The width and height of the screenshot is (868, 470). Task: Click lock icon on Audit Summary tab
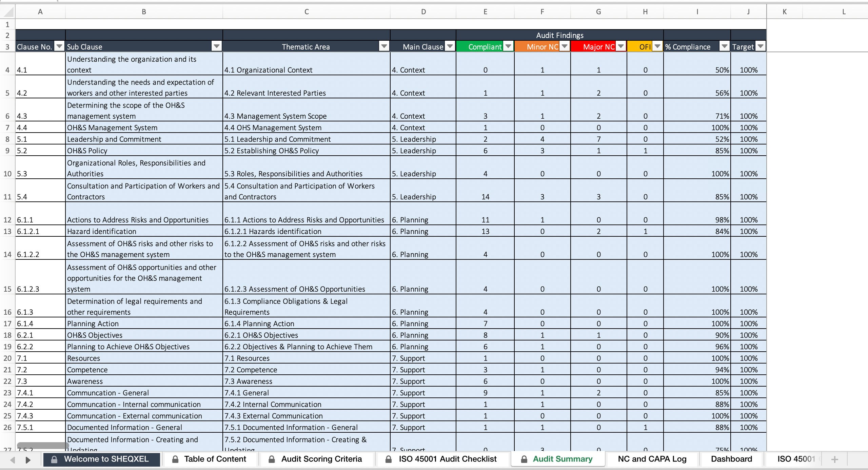524,459
